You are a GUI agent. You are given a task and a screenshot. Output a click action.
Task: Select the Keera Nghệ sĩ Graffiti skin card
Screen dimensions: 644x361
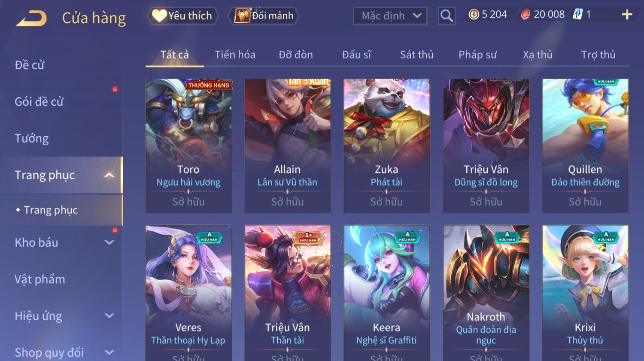[x=386, y=292]
